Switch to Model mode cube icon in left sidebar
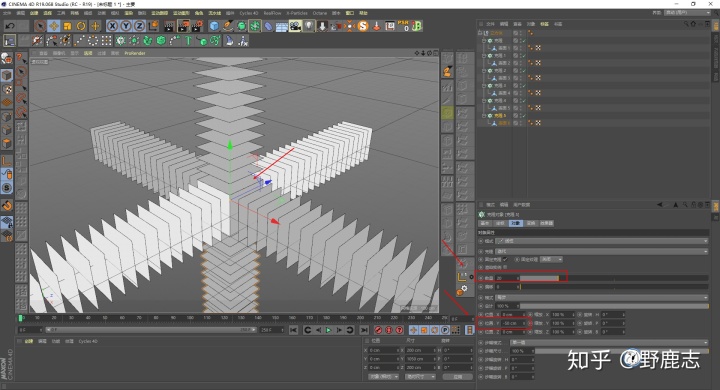Image resolution: width=720 pixels, height=390 pixels. pos(6,75)
